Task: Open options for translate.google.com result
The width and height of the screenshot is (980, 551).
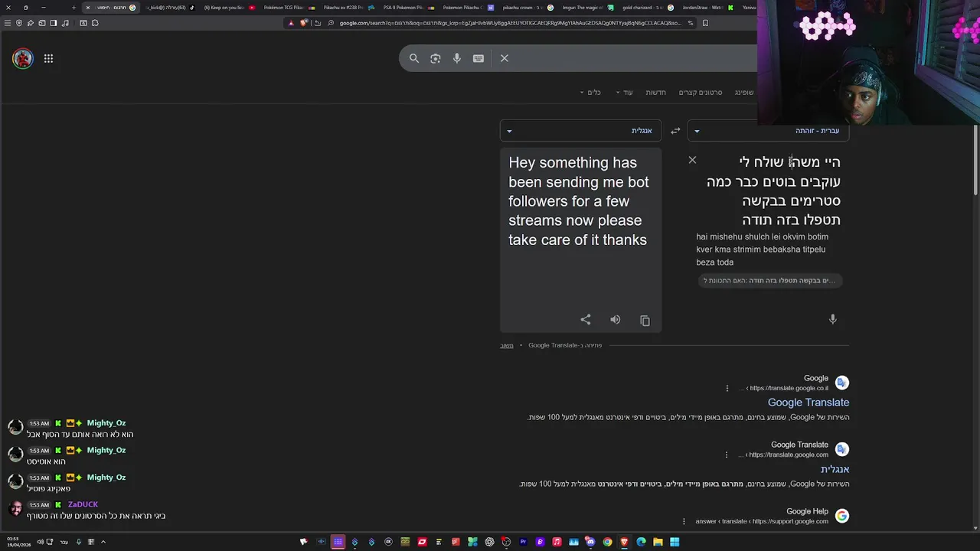Action: (x=727, y=455)
